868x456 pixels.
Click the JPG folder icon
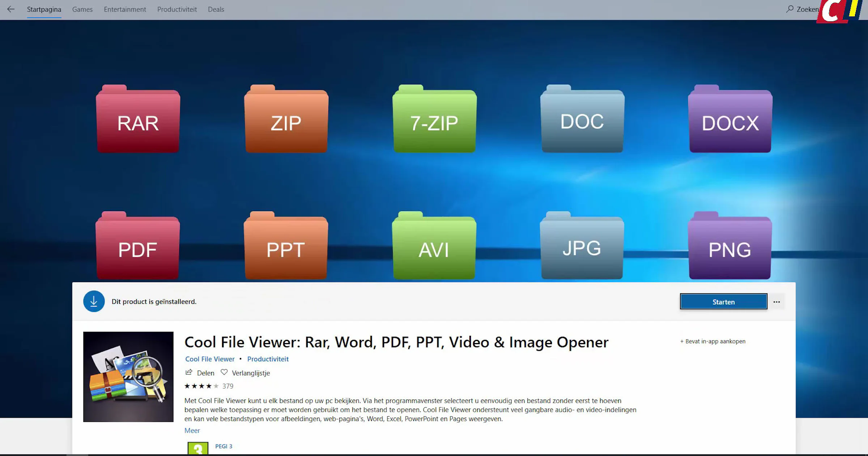[582, 245]
